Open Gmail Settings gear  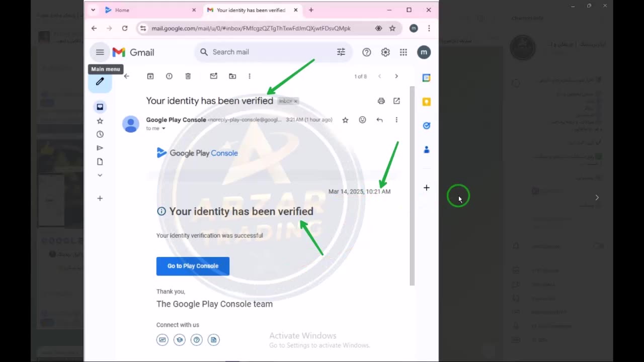[385, 52]
